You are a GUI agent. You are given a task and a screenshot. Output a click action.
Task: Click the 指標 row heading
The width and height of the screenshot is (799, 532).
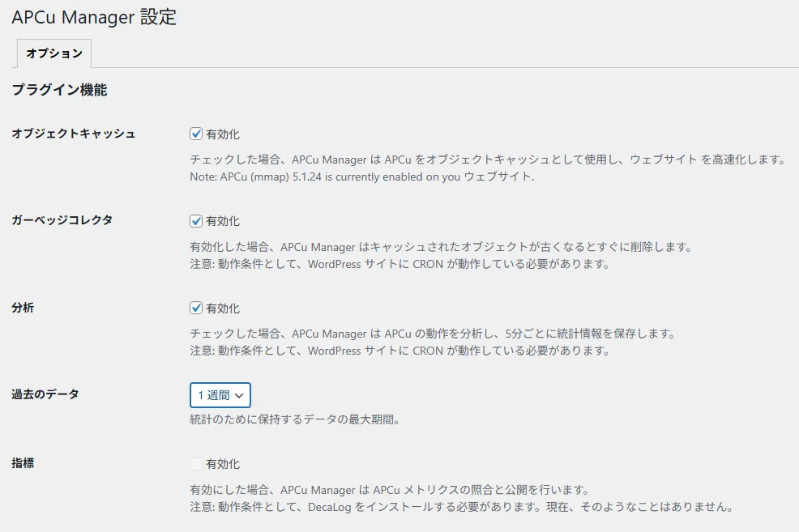point(23,463)
